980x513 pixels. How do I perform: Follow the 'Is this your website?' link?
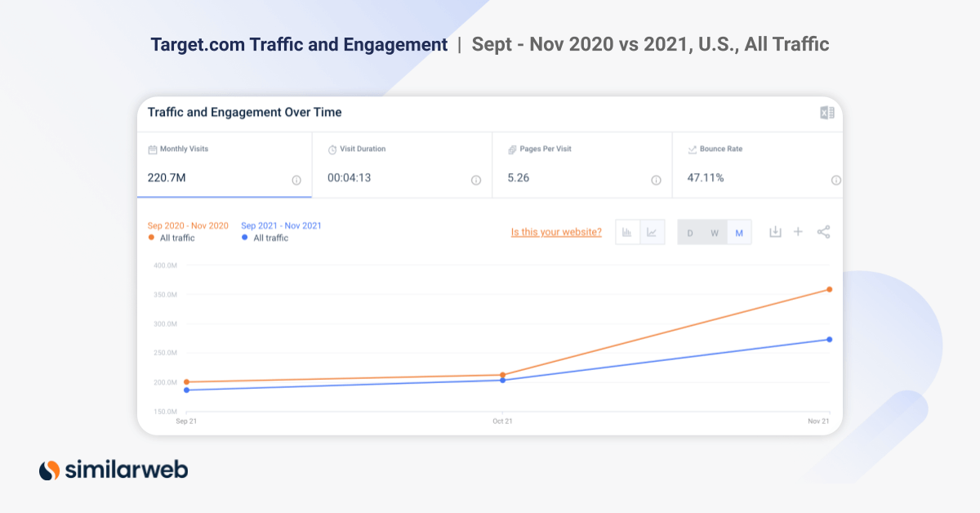click(x=556, y=232)
